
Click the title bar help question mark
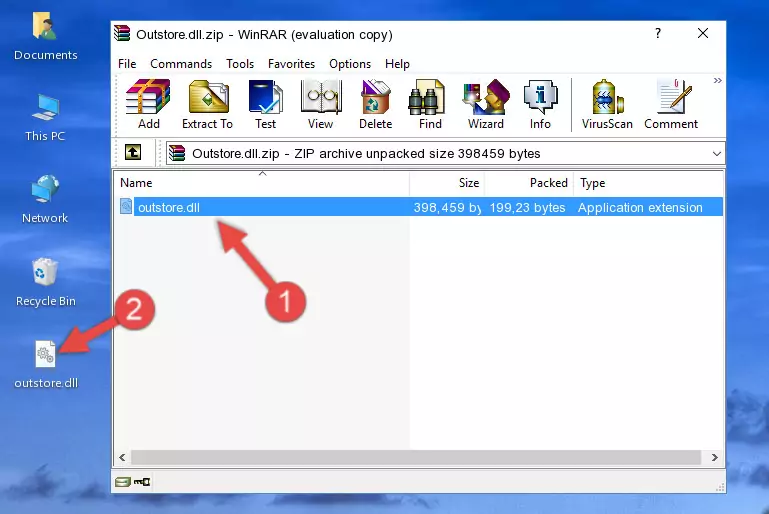point(658,33)
